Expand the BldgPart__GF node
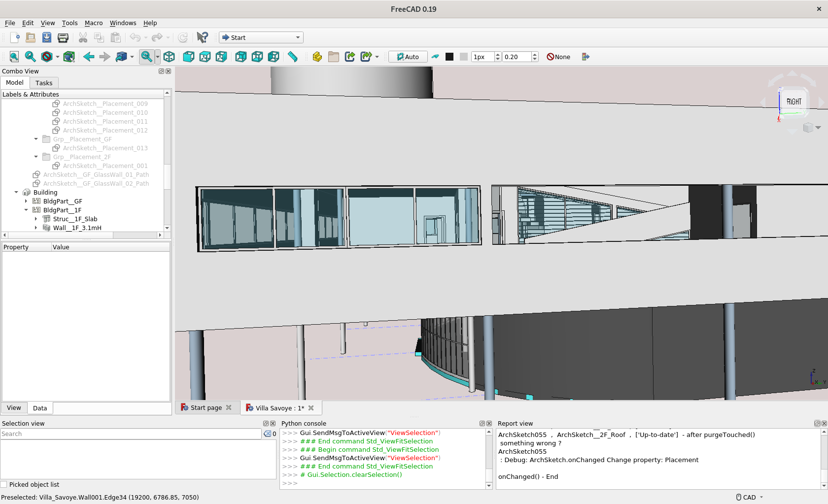This screenshot has height=504, width=828. pyautogui.click(x=26, y=201)
